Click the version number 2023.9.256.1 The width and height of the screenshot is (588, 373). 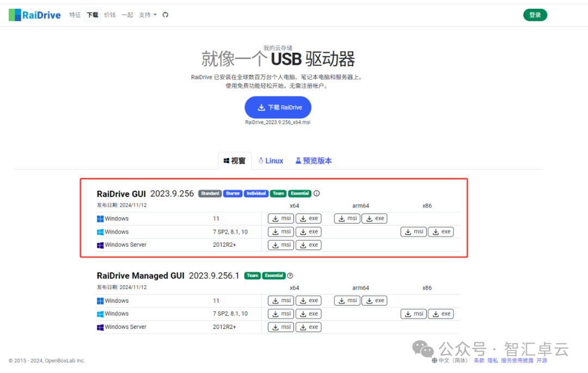[x=214, y=276]
